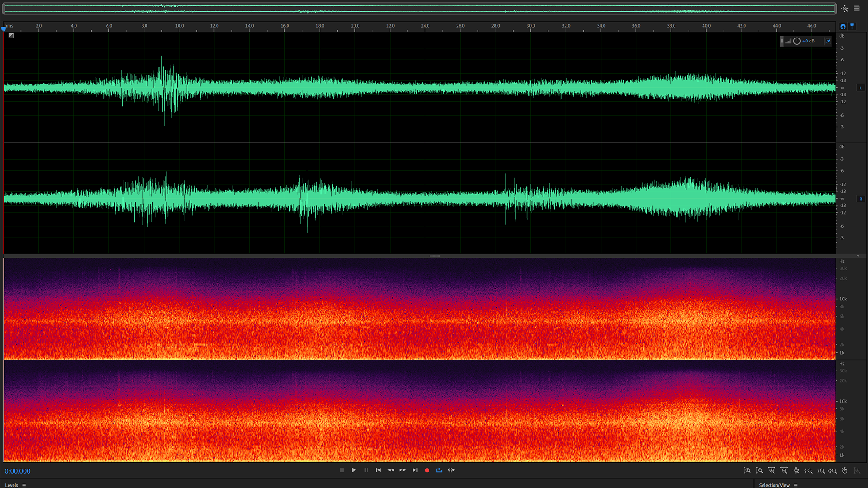
Task: Click the Zoom to Time stopwatch icon
Action: pyautogui.click(x=844, y=470)
